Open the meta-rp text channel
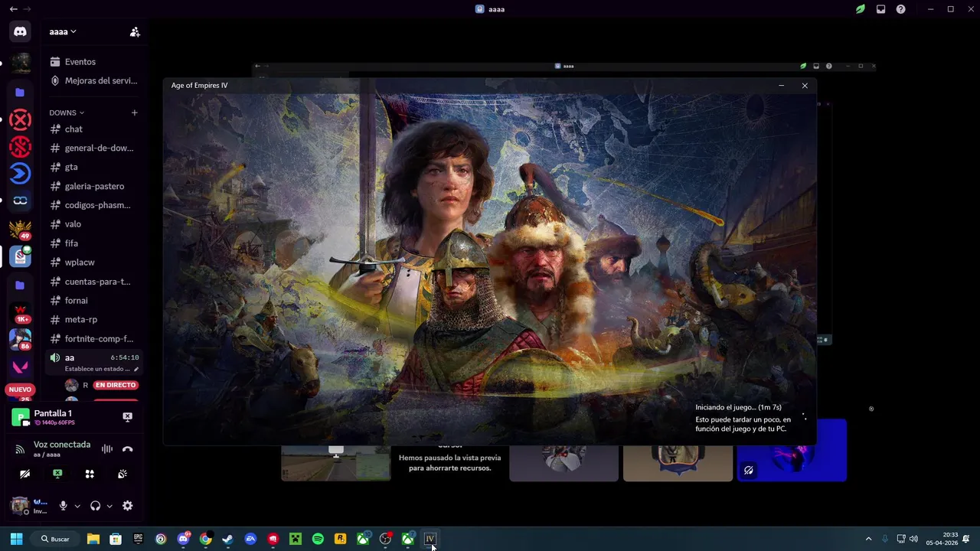 (94, 319)
